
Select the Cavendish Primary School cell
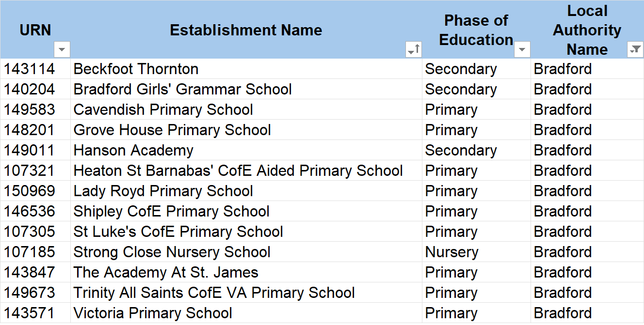coord(246,110)
